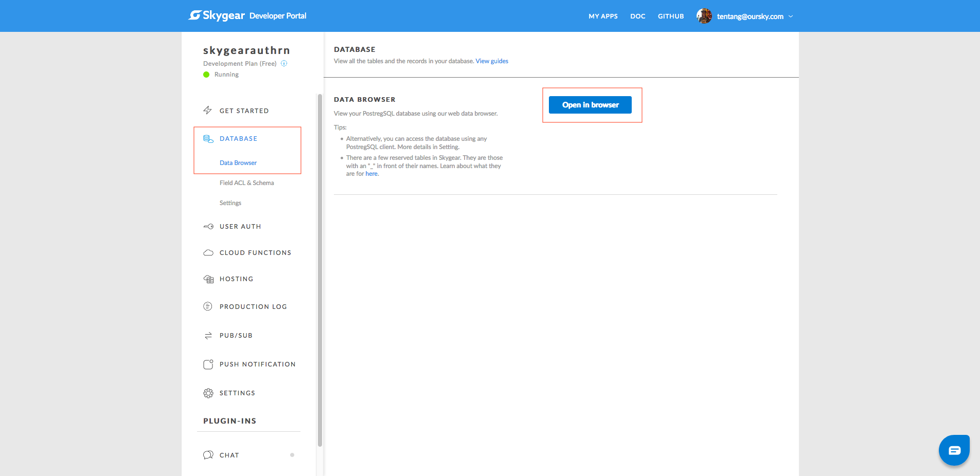Select PUB/SUB in sidebar

(x=236, y=336)
